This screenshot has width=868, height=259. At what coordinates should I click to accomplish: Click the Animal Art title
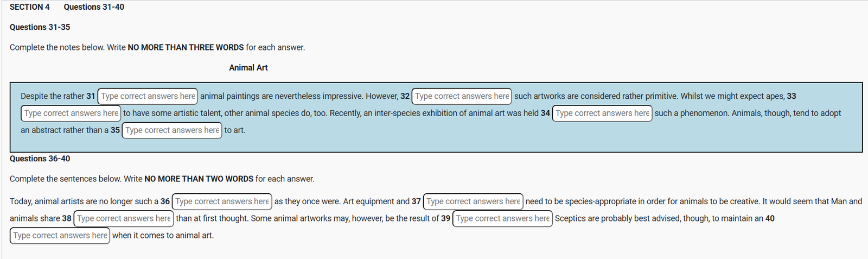248,68
